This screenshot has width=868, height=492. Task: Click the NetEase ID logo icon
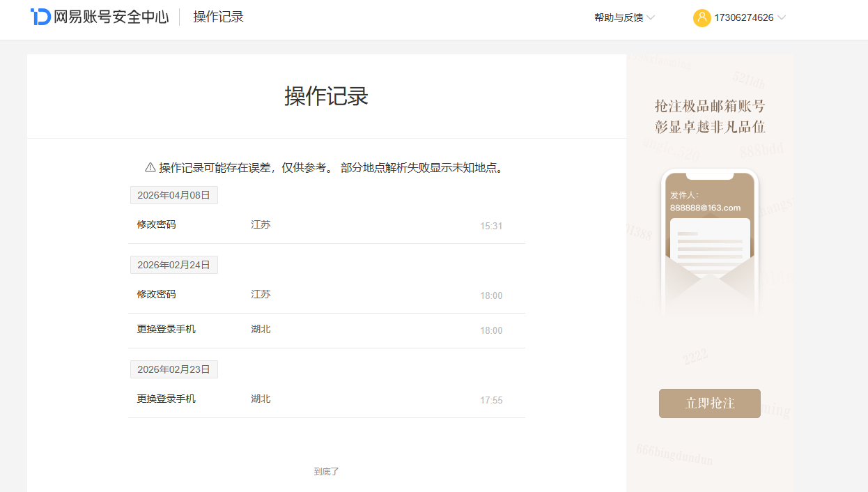click(40, 17)
